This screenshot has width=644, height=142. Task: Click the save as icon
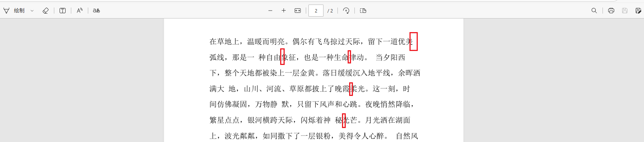pos(638,11)
